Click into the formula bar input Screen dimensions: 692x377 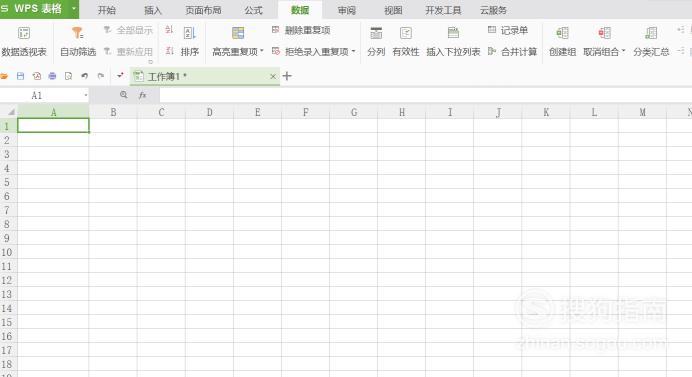pos(425,95)
